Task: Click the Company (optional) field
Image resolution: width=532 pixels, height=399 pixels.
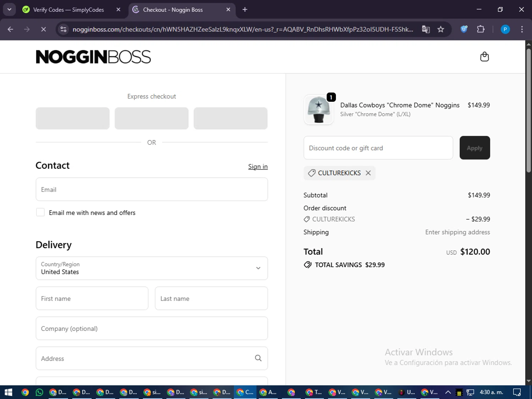Action: point(152,328)
